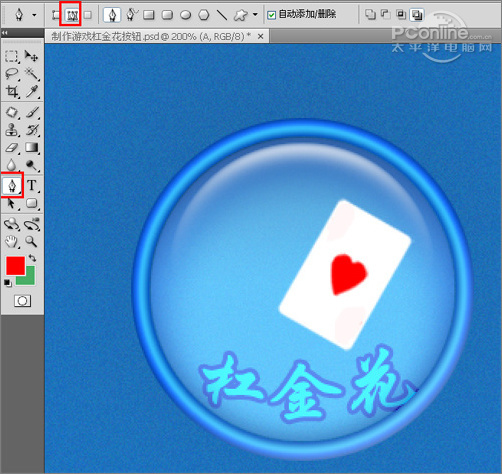
Task: Select the Crop tool
Action: pos(12,91)
